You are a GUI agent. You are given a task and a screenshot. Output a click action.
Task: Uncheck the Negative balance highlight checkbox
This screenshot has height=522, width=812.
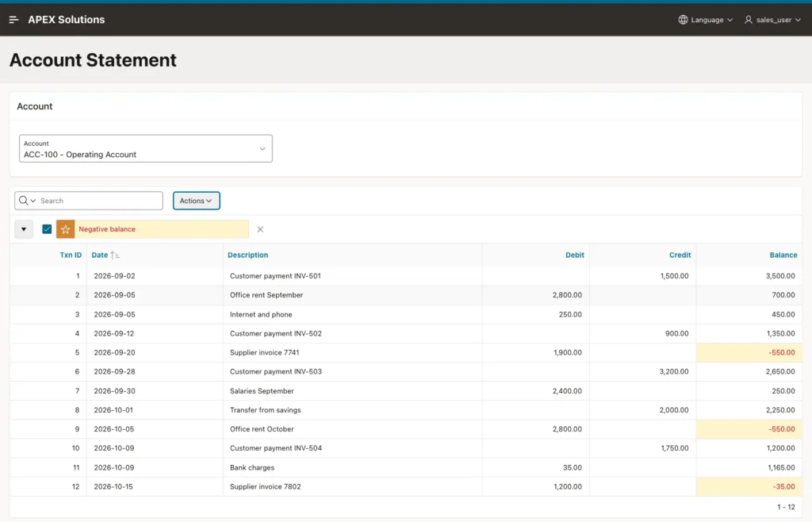(x=47, y=229)
